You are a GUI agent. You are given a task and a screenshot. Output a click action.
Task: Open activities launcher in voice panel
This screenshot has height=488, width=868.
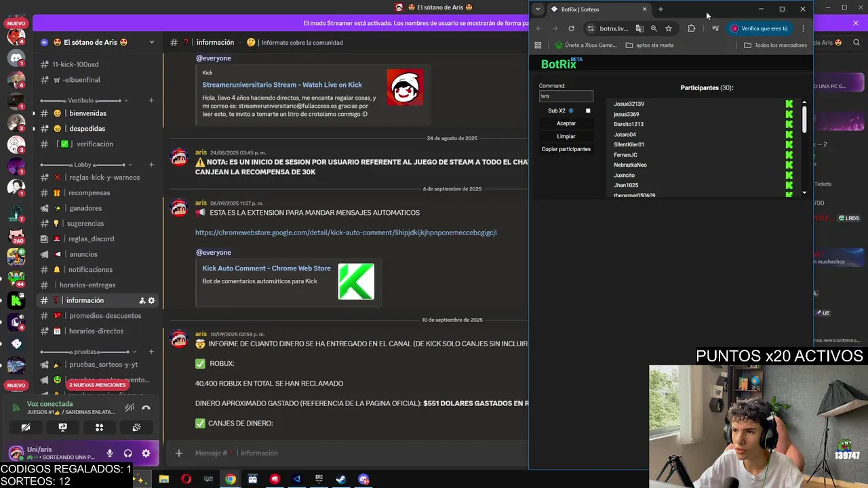point(99,428)
